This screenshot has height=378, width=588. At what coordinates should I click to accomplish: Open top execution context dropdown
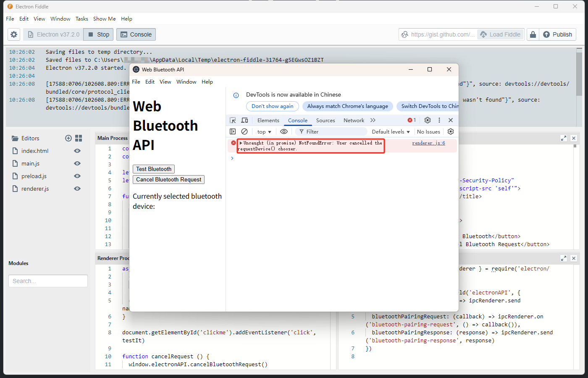point(264,131)
